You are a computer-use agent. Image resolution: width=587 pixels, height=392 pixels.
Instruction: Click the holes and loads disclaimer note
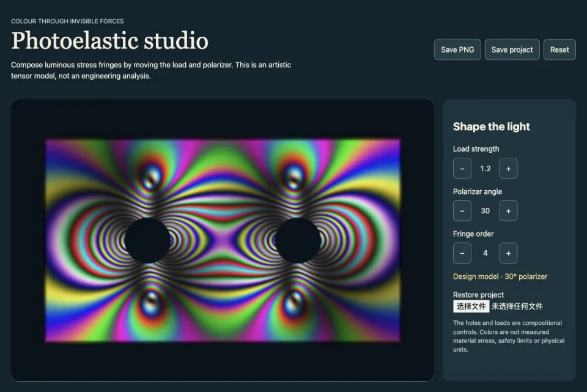pyautogui.click(x=508, y=336)
